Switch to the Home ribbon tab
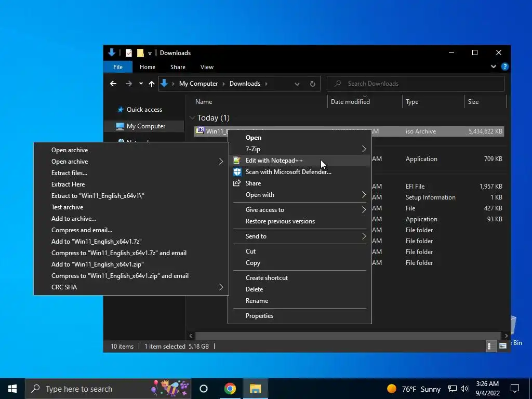 coord(147,67)
